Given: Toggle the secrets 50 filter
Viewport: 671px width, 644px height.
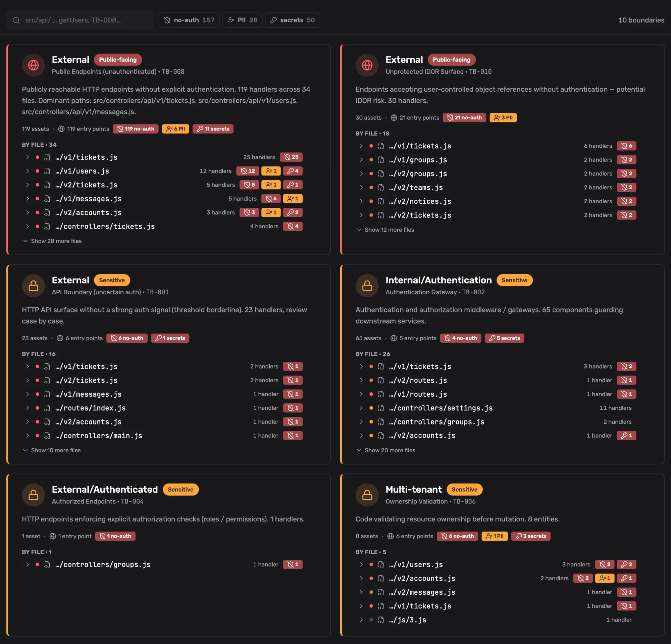Looking at the screenshot, I should pos(292,20).
